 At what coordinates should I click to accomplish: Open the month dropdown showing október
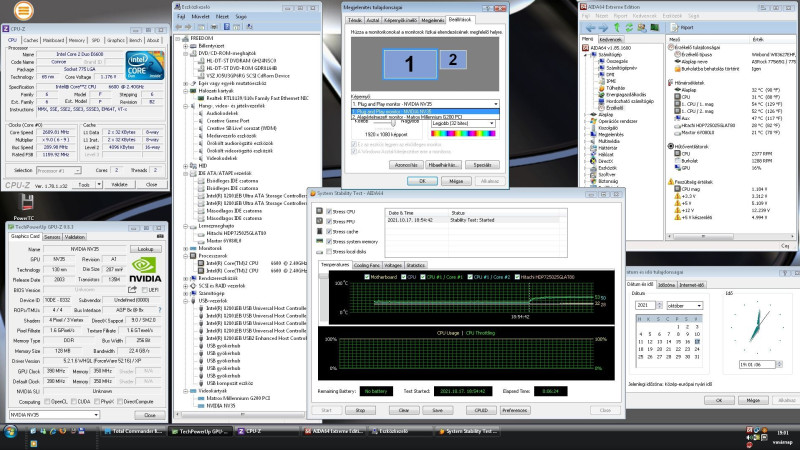pyautogui.click(x=685, y=305)
